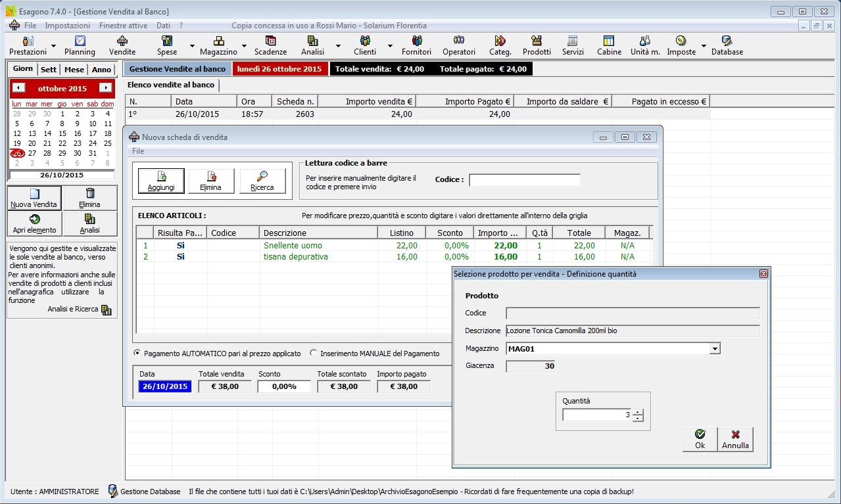Viewport: 841px width, 504px height.
Task: Click the Apri elemento button
Action: (34, 223)
